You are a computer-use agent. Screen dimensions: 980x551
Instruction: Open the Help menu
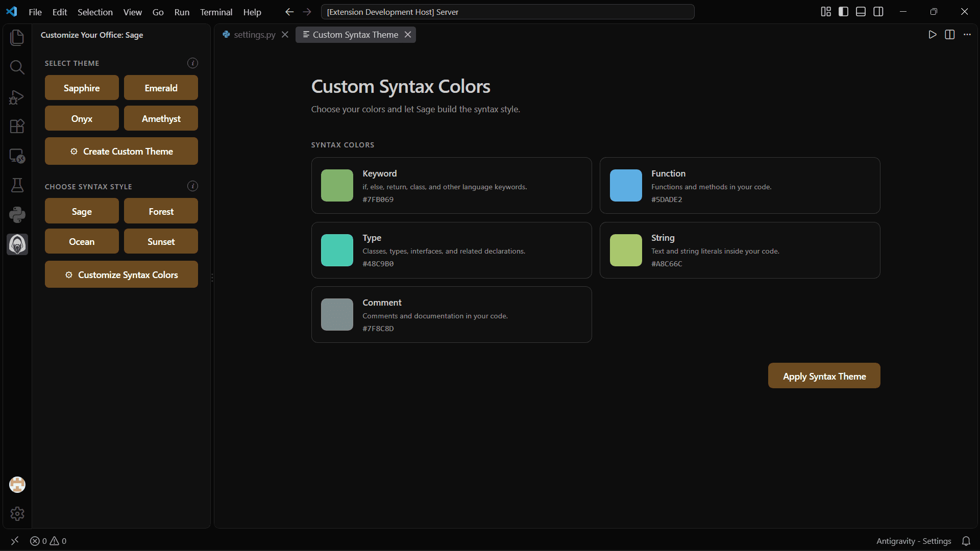pyautogui.click(x=252, y=12)
